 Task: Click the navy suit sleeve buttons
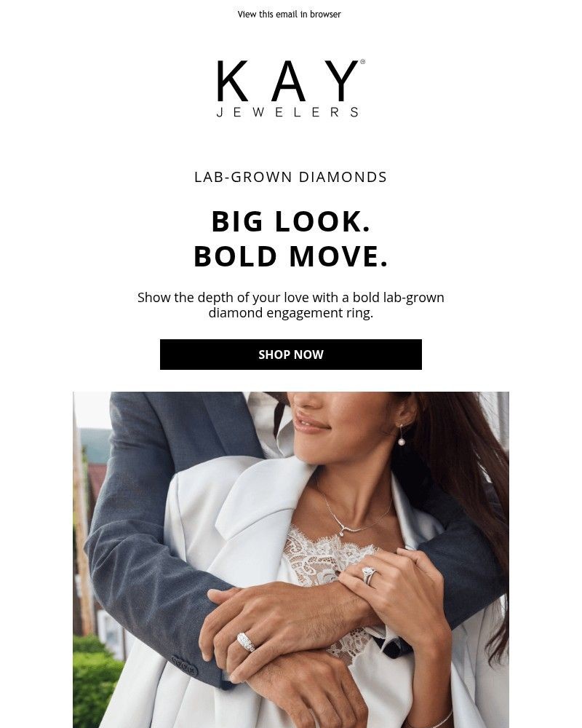point(184,666)
